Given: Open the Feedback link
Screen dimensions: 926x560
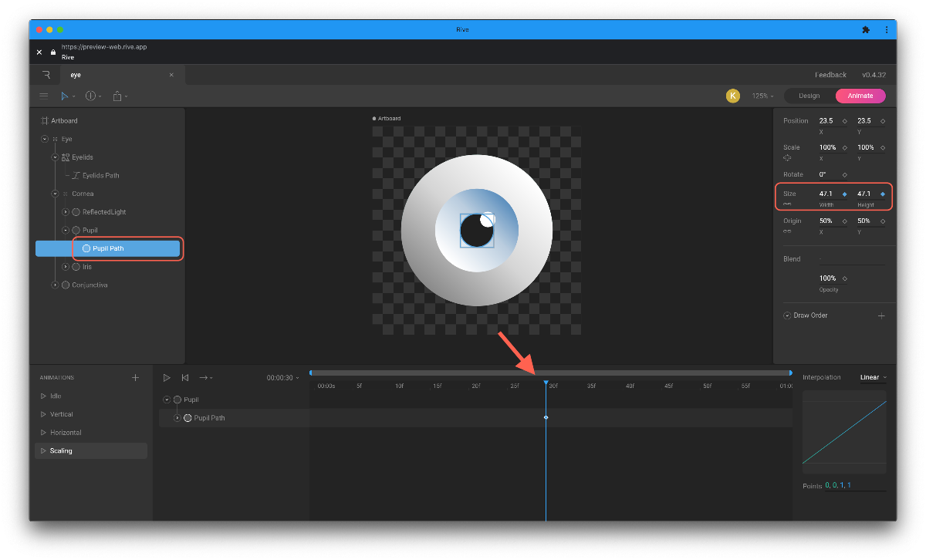Looking at the screenshot, I should point(831,75).
